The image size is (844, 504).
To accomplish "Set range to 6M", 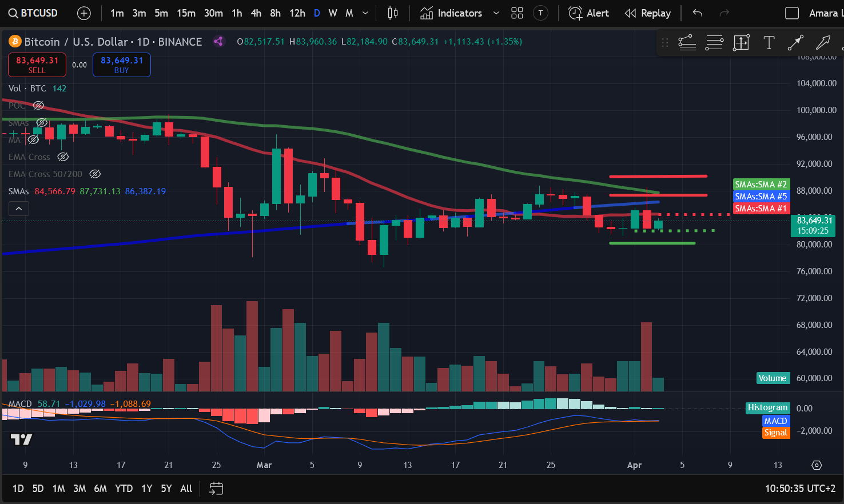I will coord(100,489).
